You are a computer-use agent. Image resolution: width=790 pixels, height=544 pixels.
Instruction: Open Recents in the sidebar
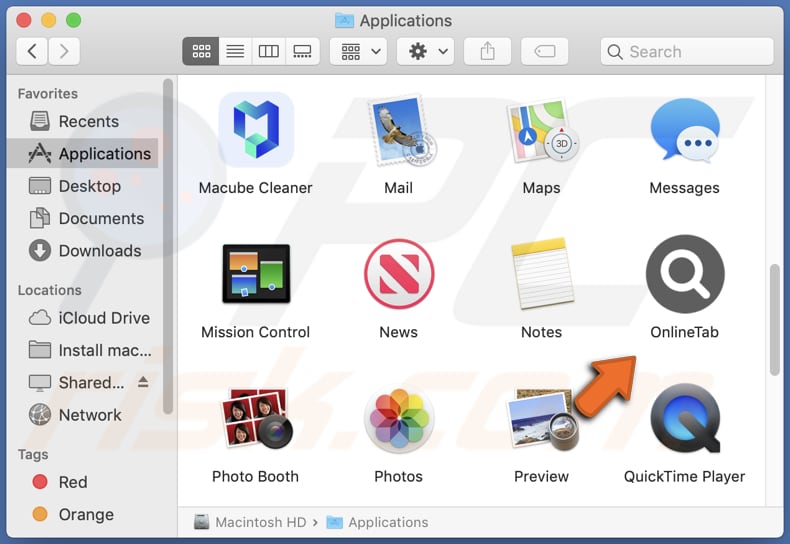pyautogui.click(x=83, y=121)
